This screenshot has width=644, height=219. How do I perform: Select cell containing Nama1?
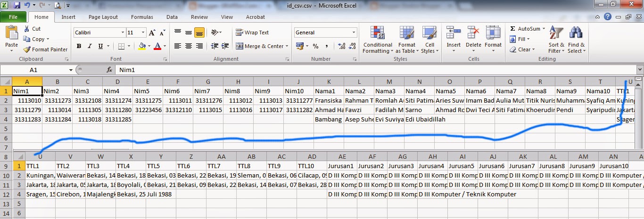[329, 91]
